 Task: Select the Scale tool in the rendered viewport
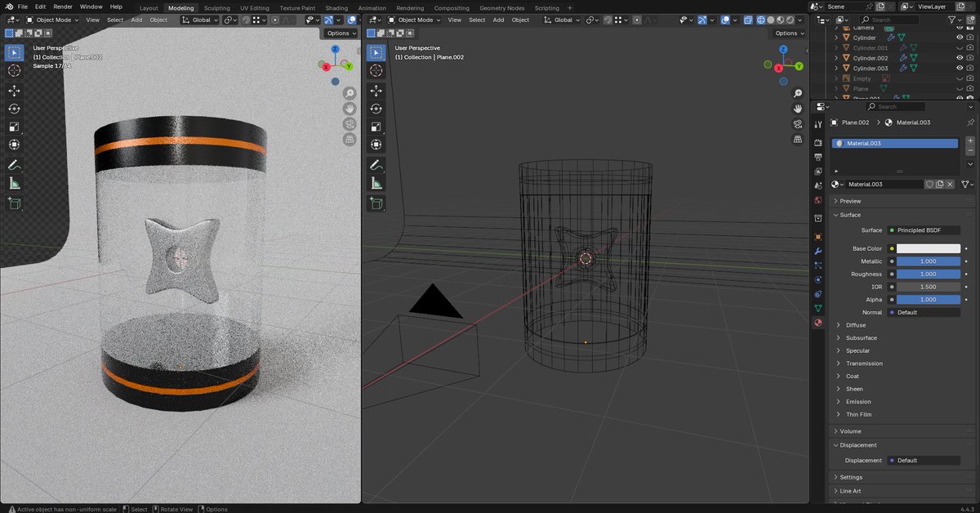[x=14, y=127]
